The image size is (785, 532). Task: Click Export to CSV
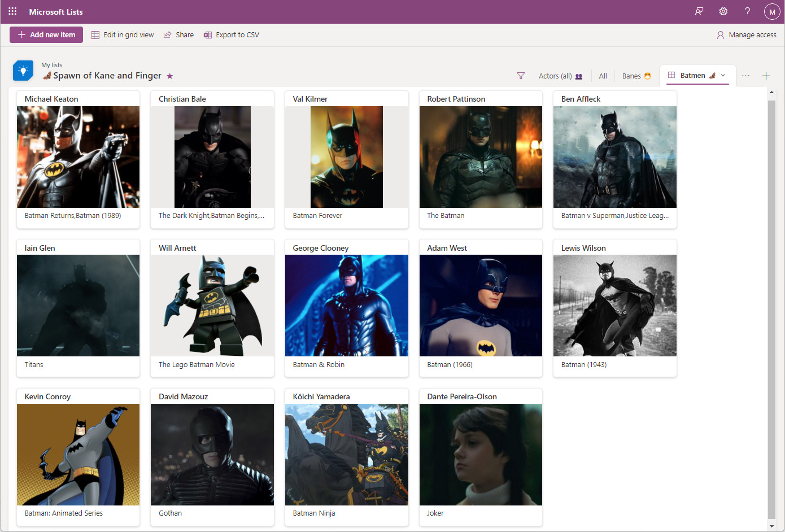232,34
